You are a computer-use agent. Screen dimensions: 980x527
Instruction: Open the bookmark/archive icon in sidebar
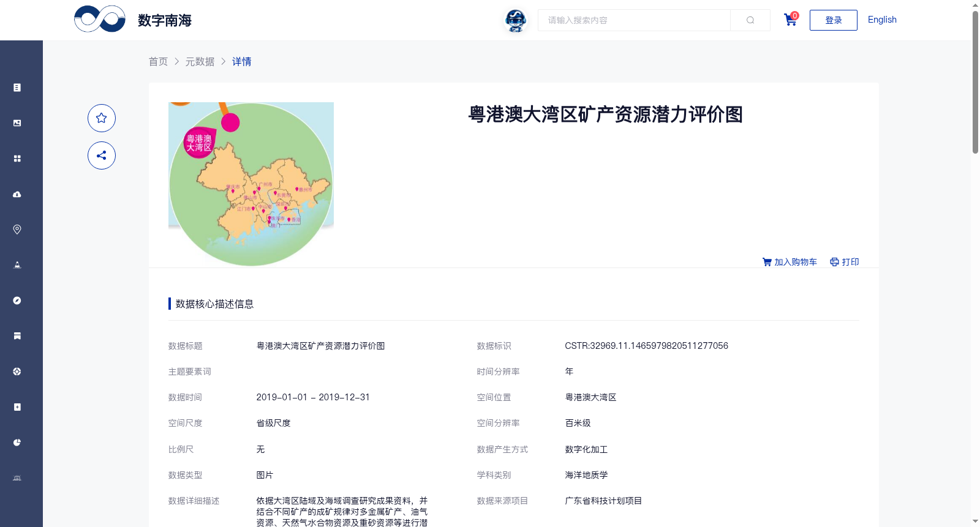17,336
